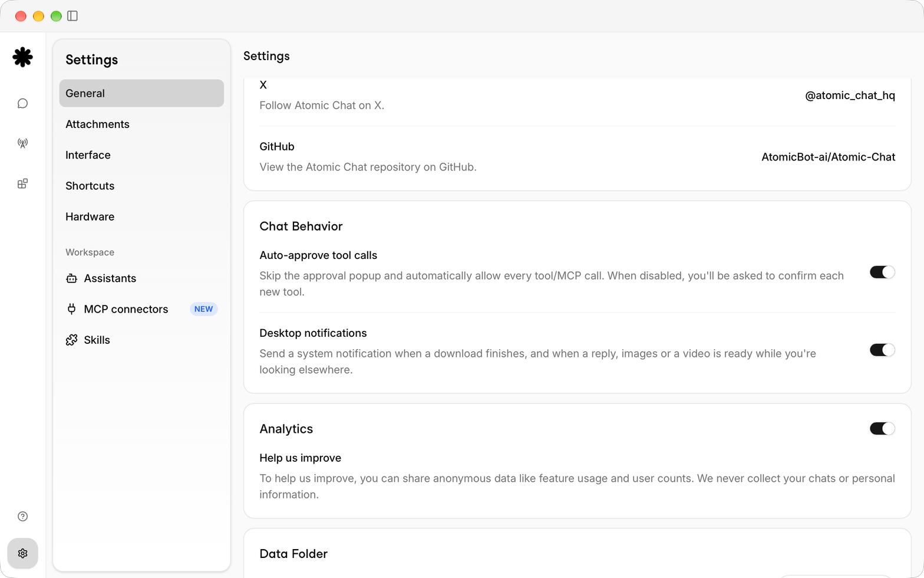Click the green macOS fullscreen window button
Image resolution: width=924 pixels, height=578 pixels.
pos(56,16)
